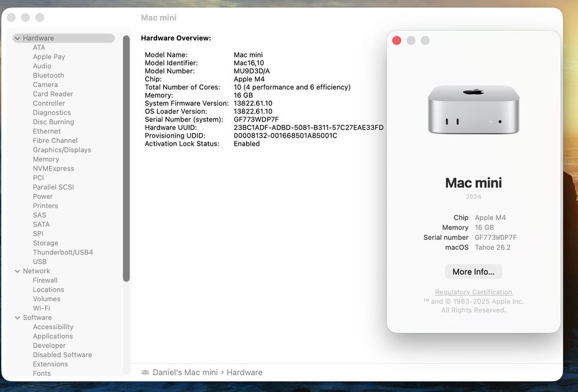Viewport: 578px width, 392px height.
Task: Open Firewall network info
Action: (45, 280)
